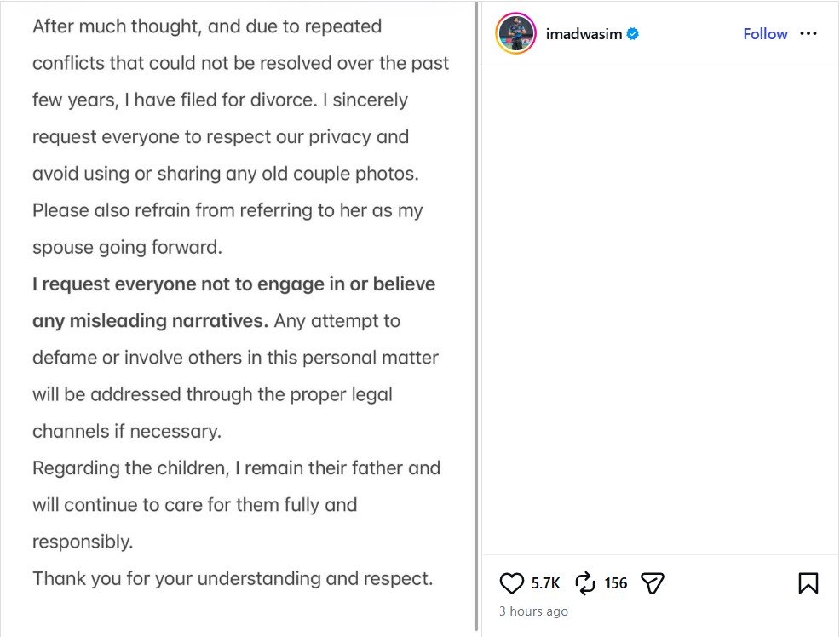Like the post with the heart icon
Viewport: 840px width, 637px height.
(x=511, y=583)
